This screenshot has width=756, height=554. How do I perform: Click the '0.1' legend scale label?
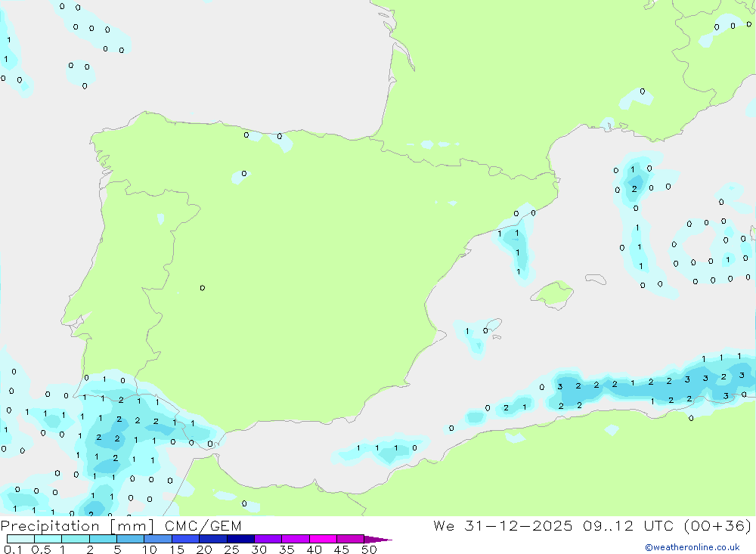click(13, 549)
